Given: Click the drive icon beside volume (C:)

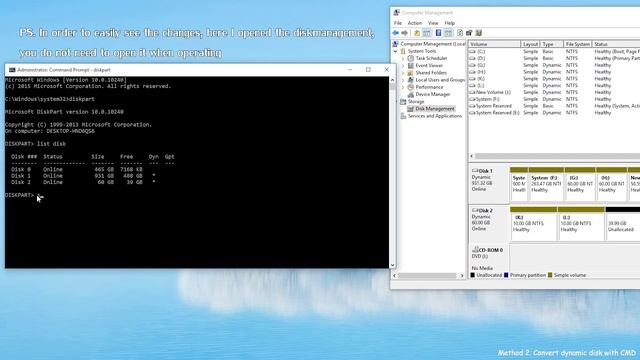Looking at the screenshot, I should (x=472, y=52).
